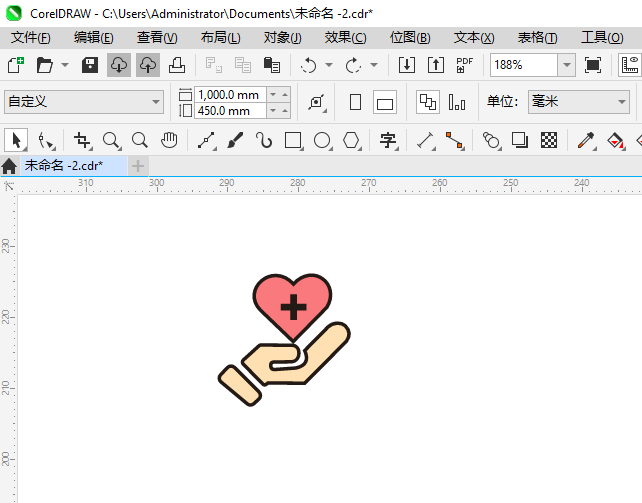The width and height of the screenshot is (642, 503).
Task: Decrease page height with the stepper
Action: click(x=273, y=111)
